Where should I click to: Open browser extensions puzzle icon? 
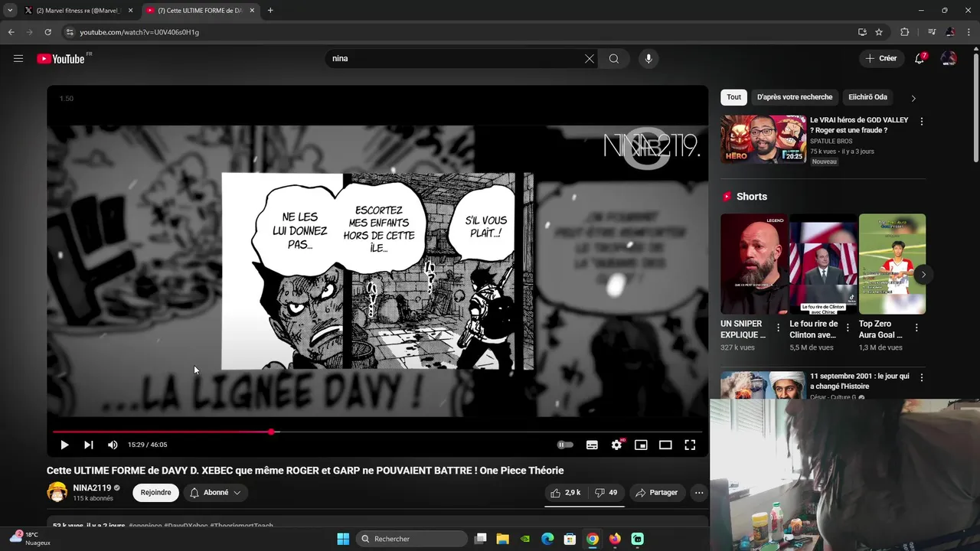point(905,32)
